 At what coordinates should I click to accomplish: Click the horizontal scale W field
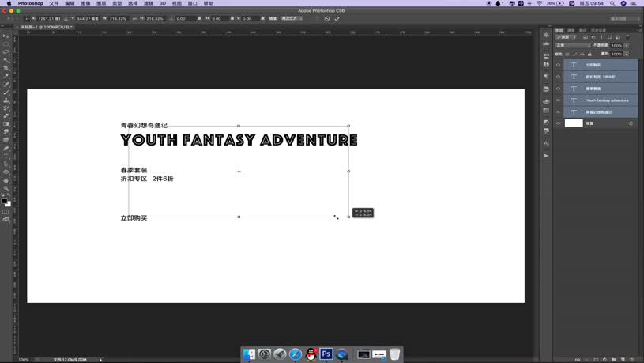119,18
